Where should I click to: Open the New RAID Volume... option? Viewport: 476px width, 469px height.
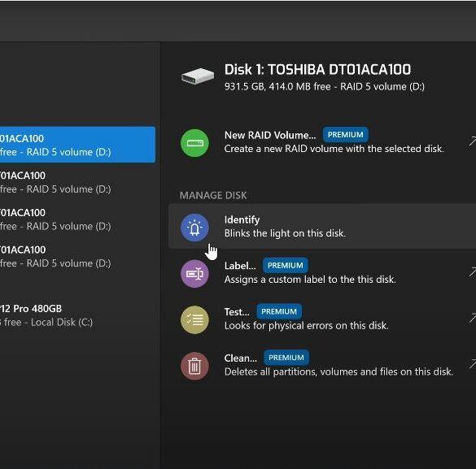322,142
